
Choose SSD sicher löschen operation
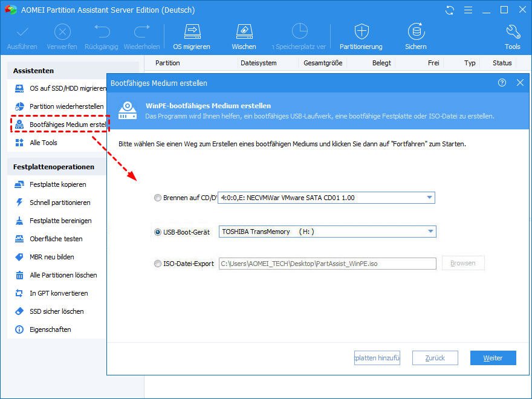(x=49, y=311)
